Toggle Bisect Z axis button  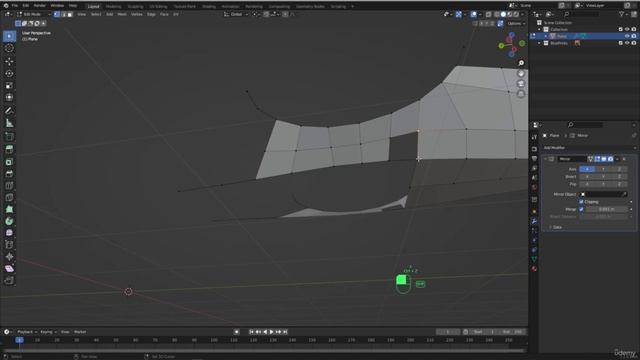pos(619,177)
